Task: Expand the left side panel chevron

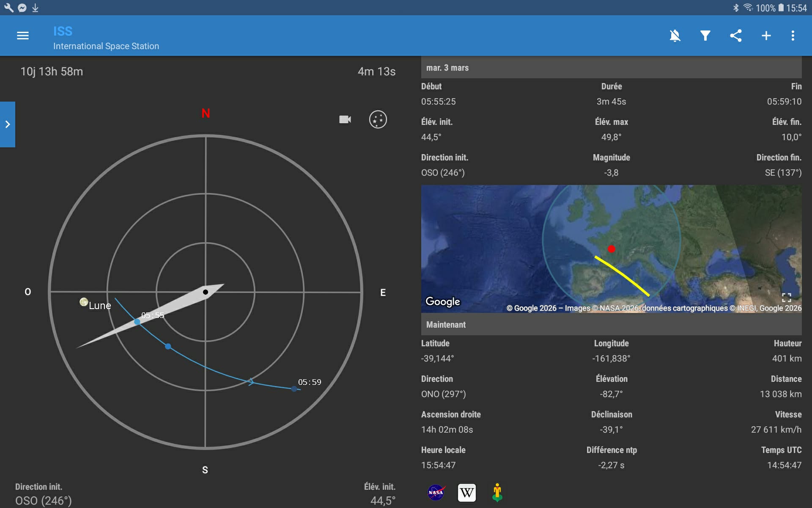Action: pyautogui.click(x=8, y=124)
